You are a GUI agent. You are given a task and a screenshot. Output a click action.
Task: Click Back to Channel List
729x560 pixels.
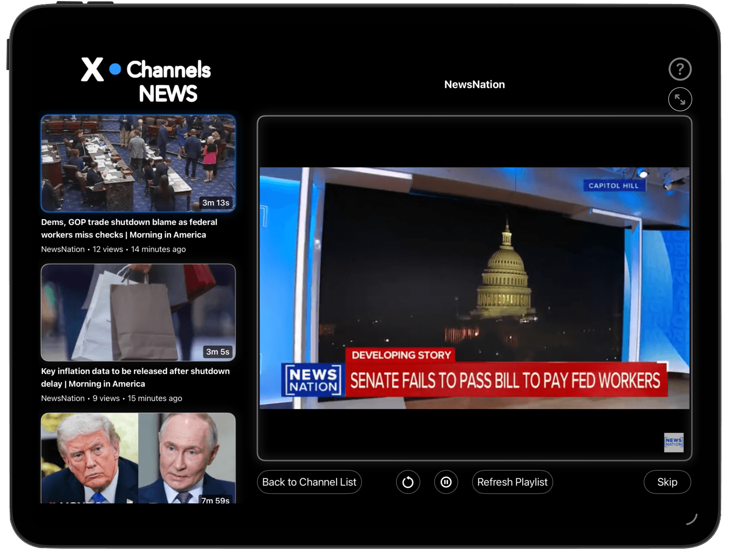pos(309,481)
